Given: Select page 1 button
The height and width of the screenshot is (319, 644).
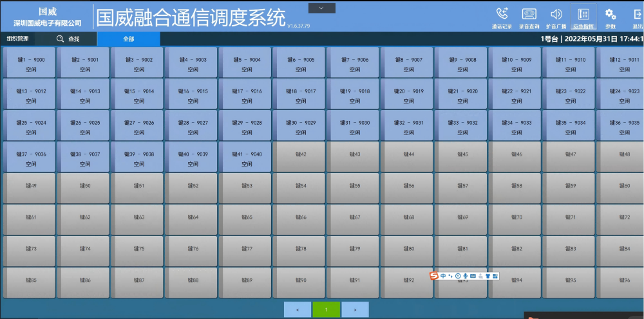Looking at the screenshot, I should [327, 309].
